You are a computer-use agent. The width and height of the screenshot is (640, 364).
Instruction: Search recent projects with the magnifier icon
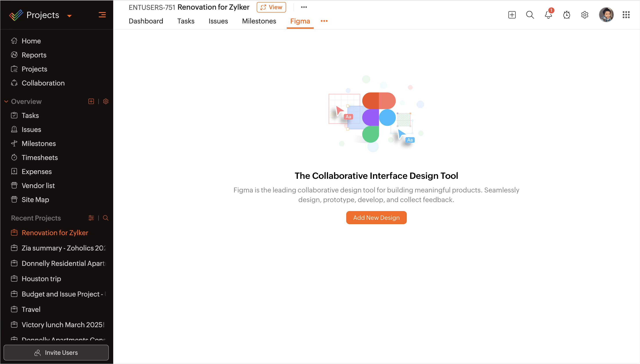[106, 218]
